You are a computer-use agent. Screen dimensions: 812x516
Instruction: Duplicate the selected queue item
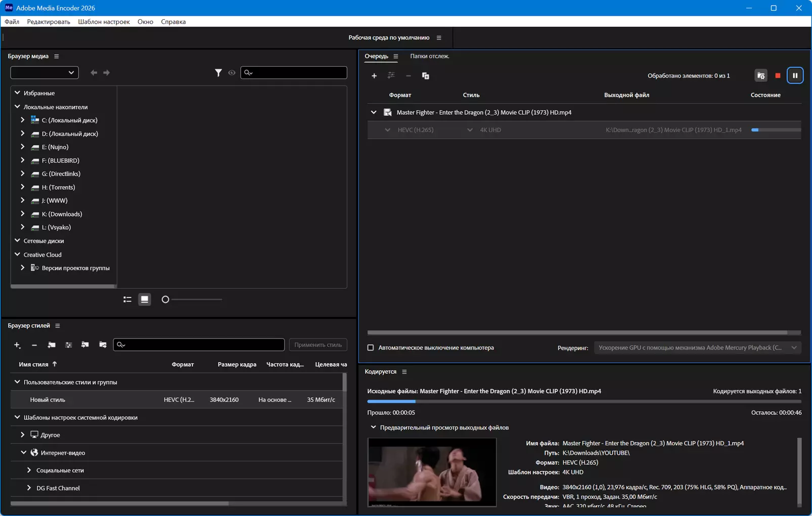coord(426,76)
